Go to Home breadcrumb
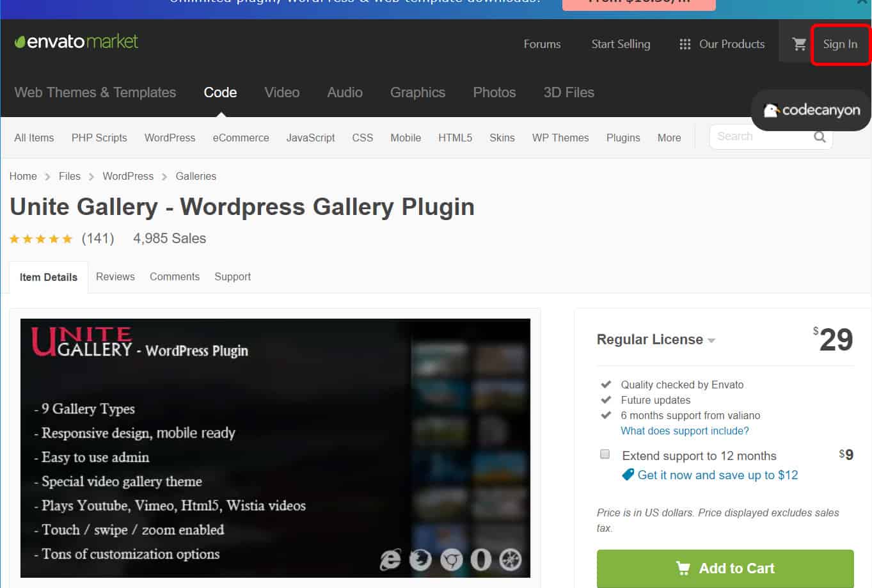Image resolution: width=872 pixels, height=588 pixels. (x=23, y=176)
